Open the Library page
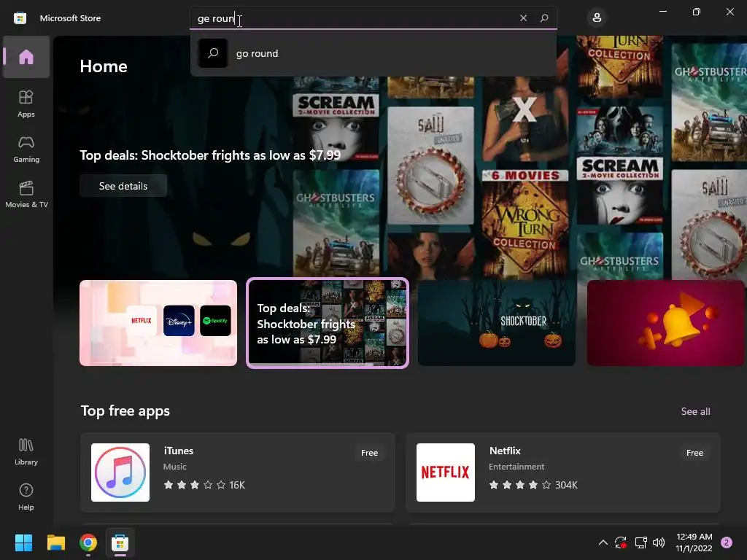This screenshot has width=747, height=560. 26,452
